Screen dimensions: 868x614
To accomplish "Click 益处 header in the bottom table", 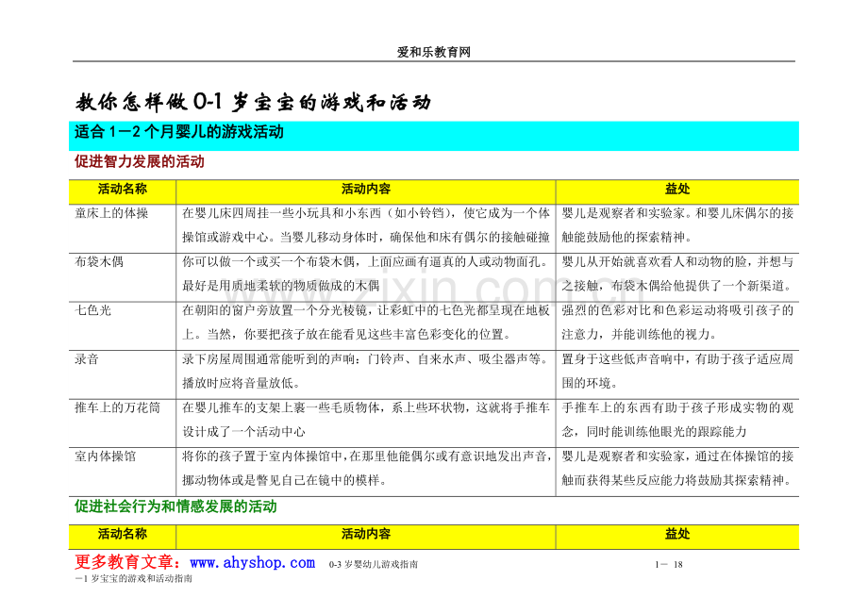I will [x=676, y=534].
